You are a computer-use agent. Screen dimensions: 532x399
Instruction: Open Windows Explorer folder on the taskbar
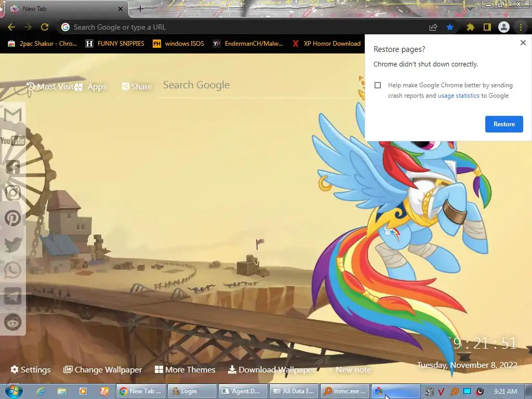(x=62, y=391)
